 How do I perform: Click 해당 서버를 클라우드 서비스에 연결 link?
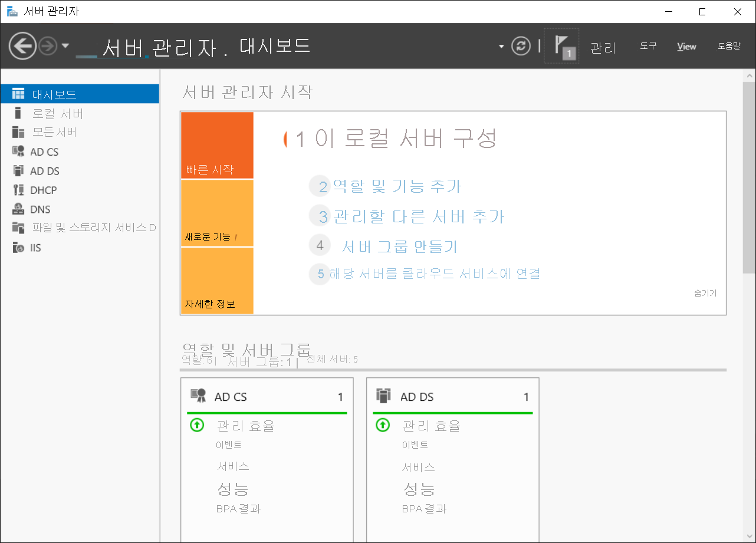(x=435, y=274)
